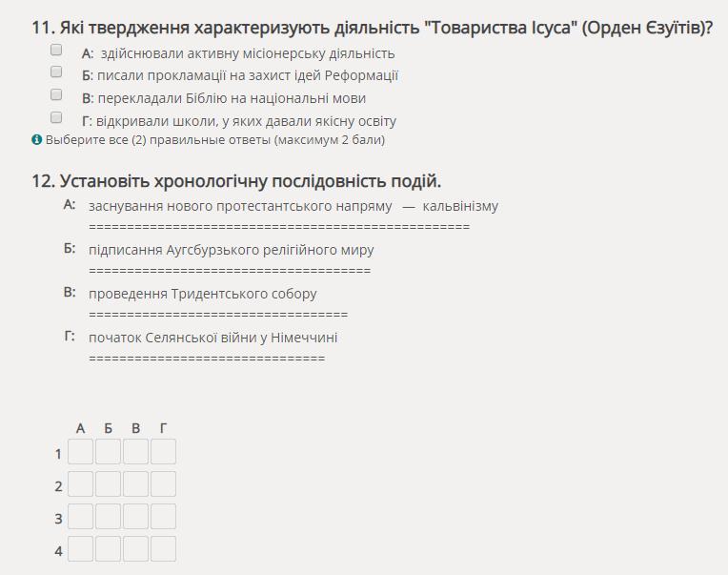
Task: Click option 'підписання Аугсбурзького релігійного миру'
Action: click(x=232, y=250)
